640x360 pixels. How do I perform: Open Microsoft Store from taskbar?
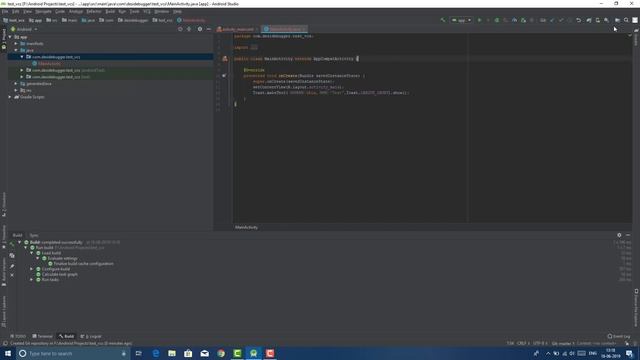click(188, 353)
